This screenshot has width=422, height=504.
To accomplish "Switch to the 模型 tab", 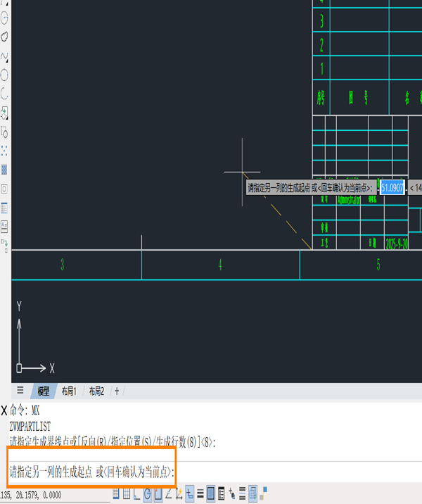I will pos(44,391).
